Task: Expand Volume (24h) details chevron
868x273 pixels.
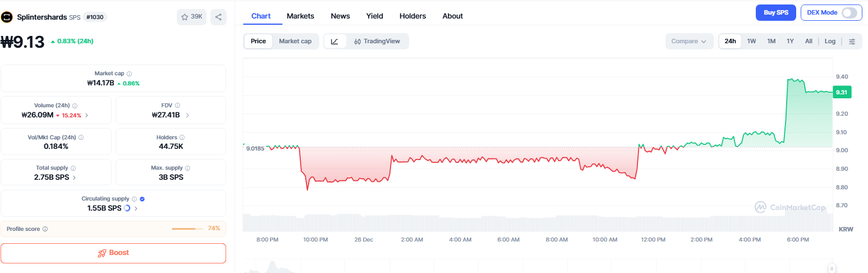Action: point(86,115)
